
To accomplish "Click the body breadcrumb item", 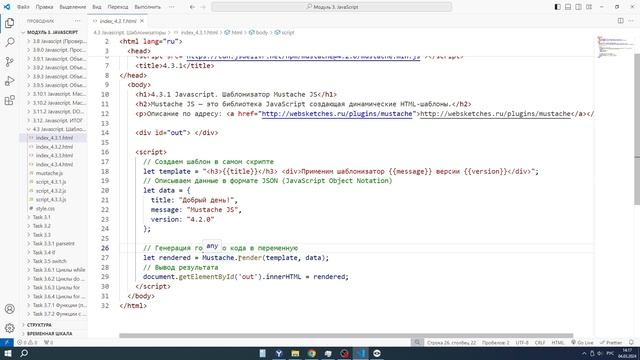I will tap(259, 32).
